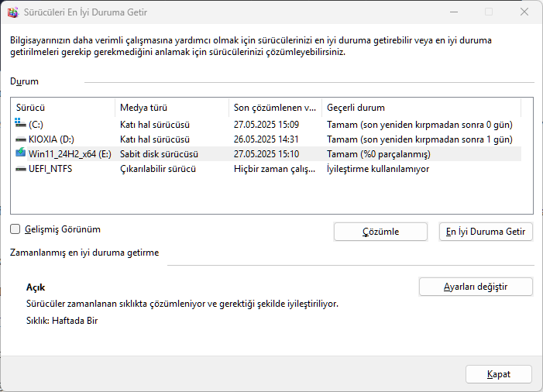Click the İyileştirme kullanılamıyor status text

pyautogui.click(x=377, y=168)
